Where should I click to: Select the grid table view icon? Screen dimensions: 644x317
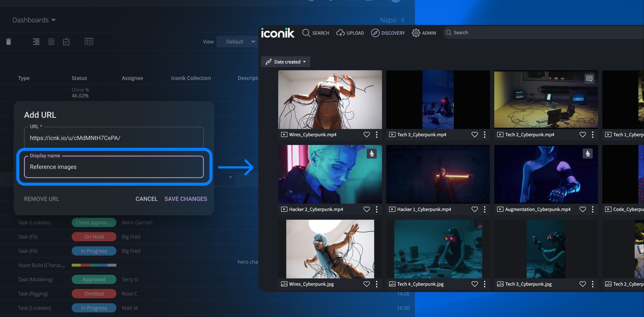[x=89, y=41]
